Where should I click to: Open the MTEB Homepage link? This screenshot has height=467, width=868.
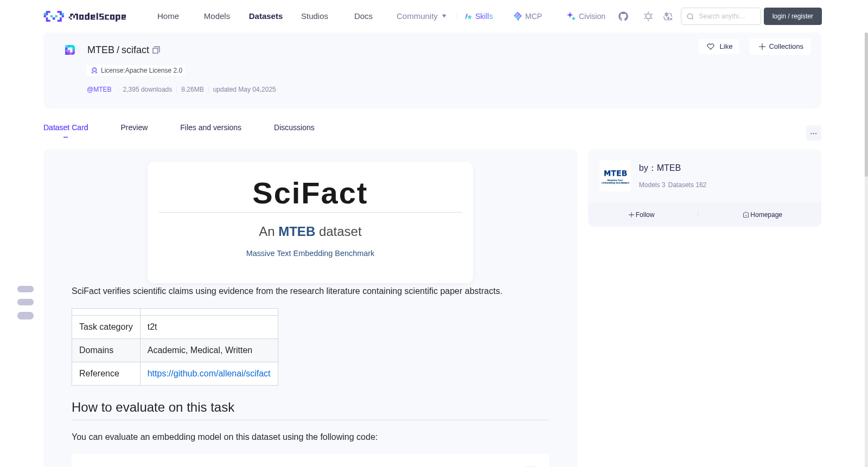[x=762, y=215]
